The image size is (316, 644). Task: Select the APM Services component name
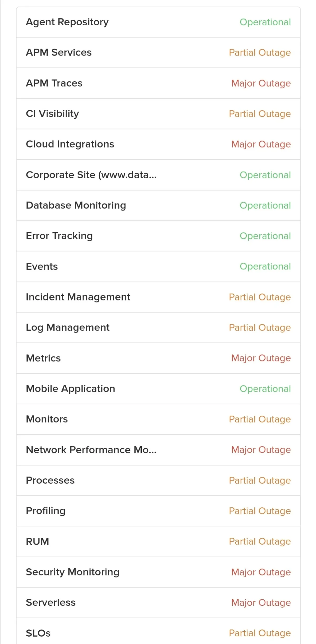[x=59, y=52]
